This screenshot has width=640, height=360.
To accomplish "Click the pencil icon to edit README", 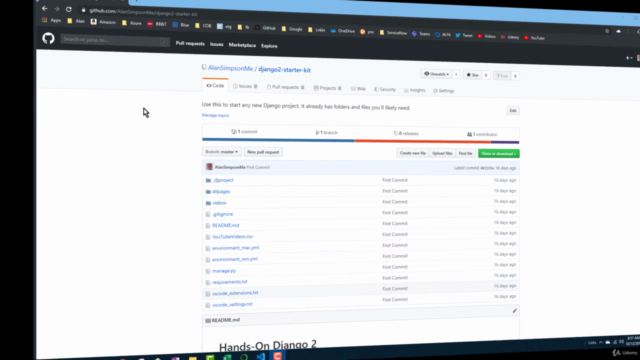I will click(x=514, y=311).
